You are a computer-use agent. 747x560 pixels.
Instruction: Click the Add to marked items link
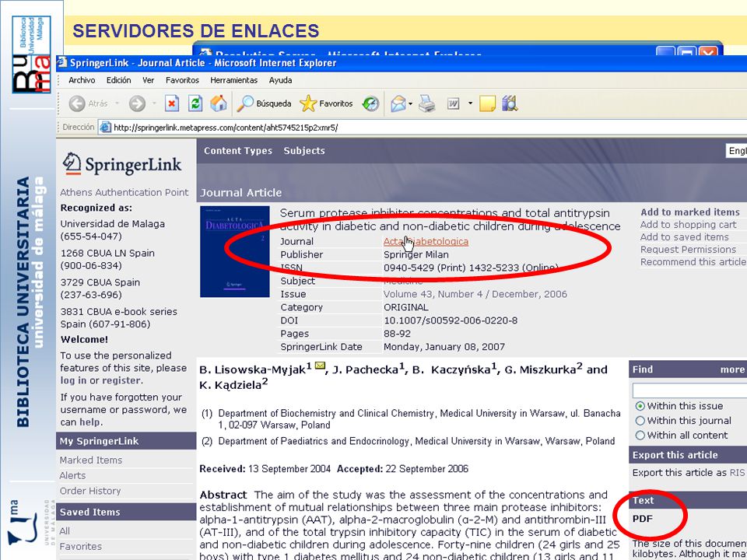point(690,212)
